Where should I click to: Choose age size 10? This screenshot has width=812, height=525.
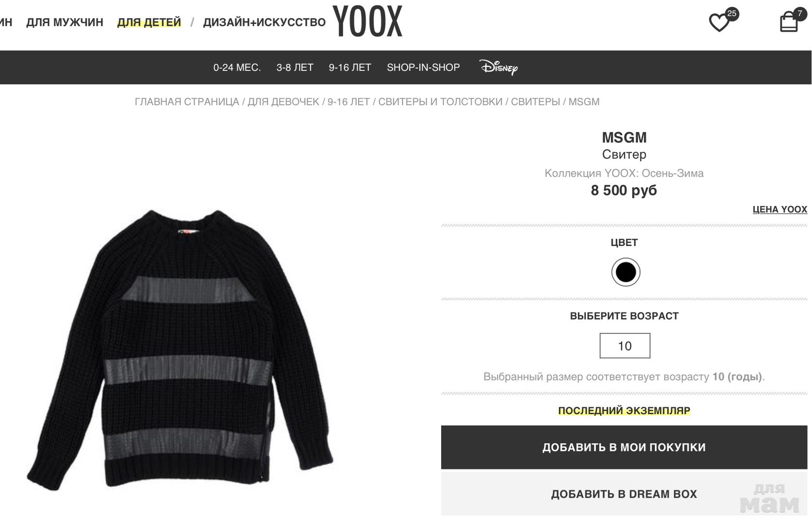pyautogui.click(x=625, y=346)
